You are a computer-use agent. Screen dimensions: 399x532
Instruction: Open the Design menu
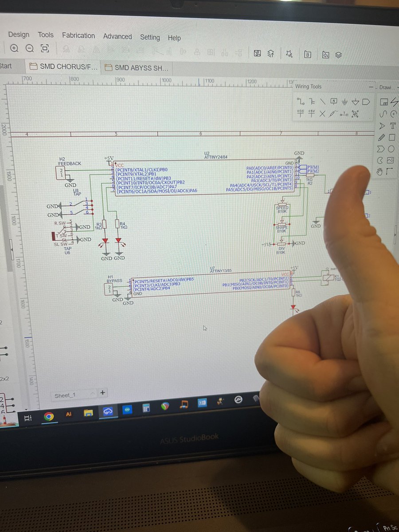click(x=19, y=35)
